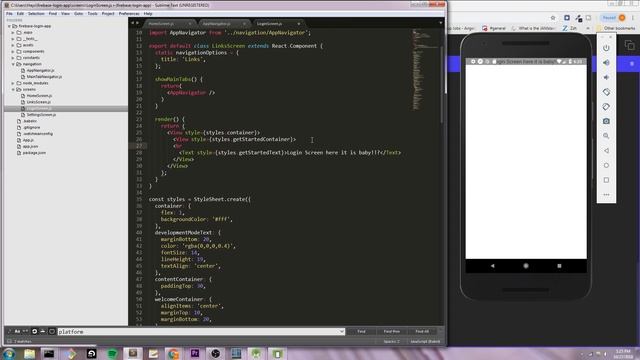Expand the .expo folder

coord(13,32)
